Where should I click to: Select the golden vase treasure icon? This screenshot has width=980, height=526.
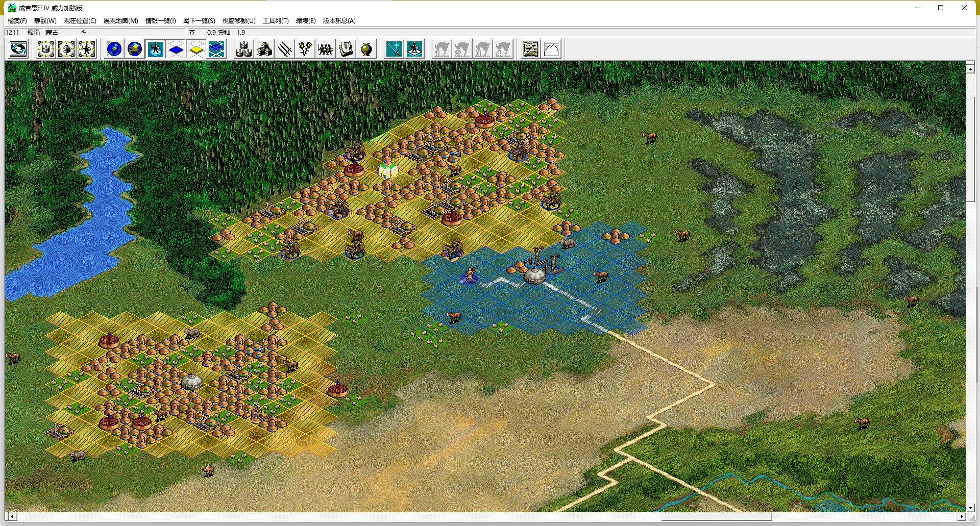click(366, 49)
